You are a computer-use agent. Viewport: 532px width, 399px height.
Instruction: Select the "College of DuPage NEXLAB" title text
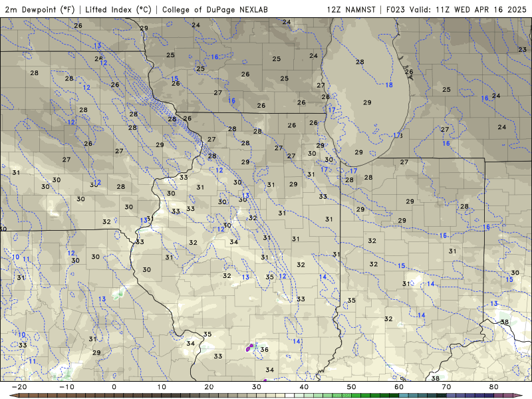215,9
